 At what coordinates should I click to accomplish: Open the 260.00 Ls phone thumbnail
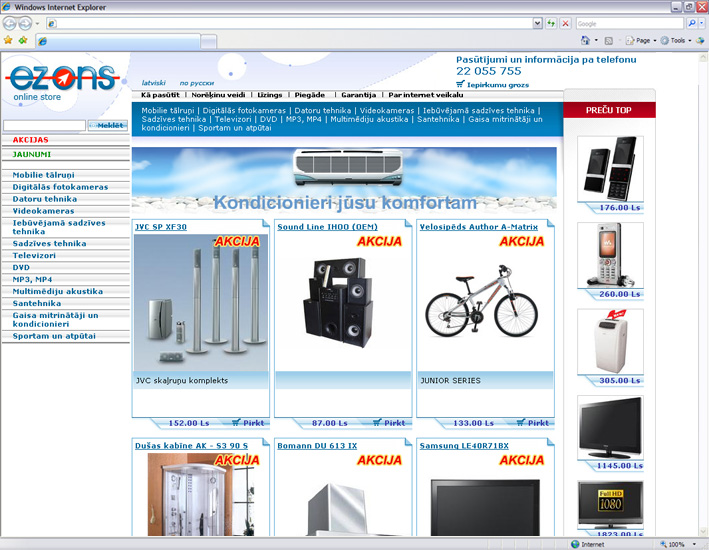[x=610, y=255]
